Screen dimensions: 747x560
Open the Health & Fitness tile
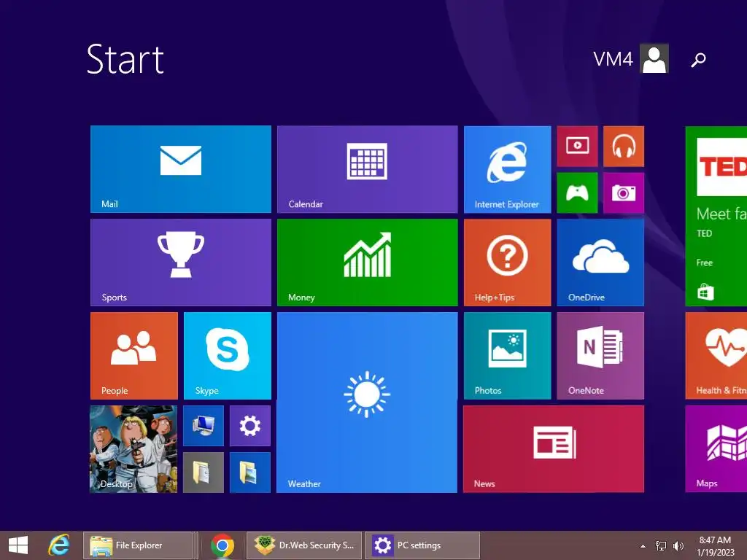point(716,356)
